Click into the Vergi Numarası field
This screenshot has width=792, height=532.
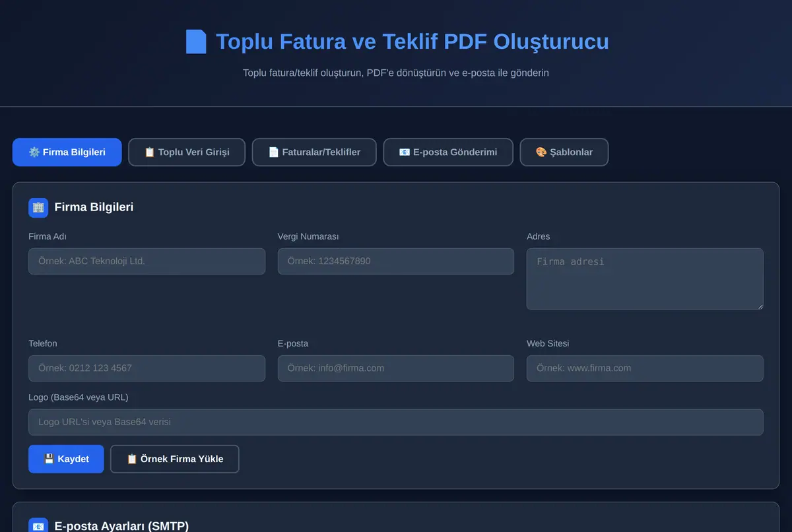(x=396, y=261)
